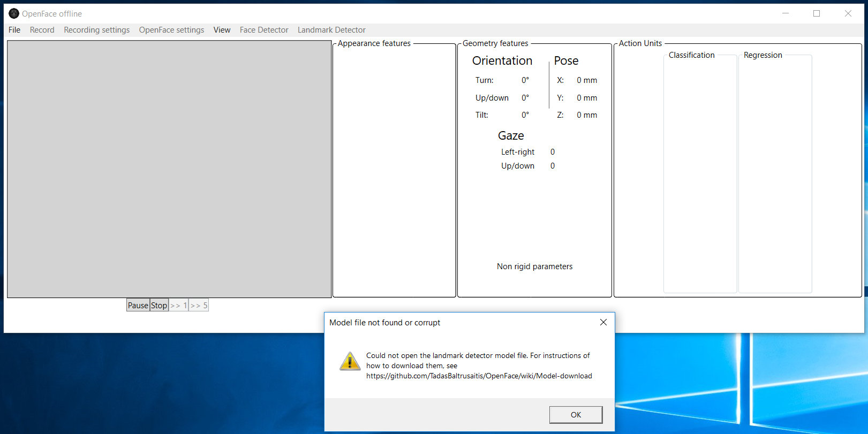Click the 'Geometry features' group label
Image resolution: width=868 pixels, height=434 pixels.
[x=495, y=43]
